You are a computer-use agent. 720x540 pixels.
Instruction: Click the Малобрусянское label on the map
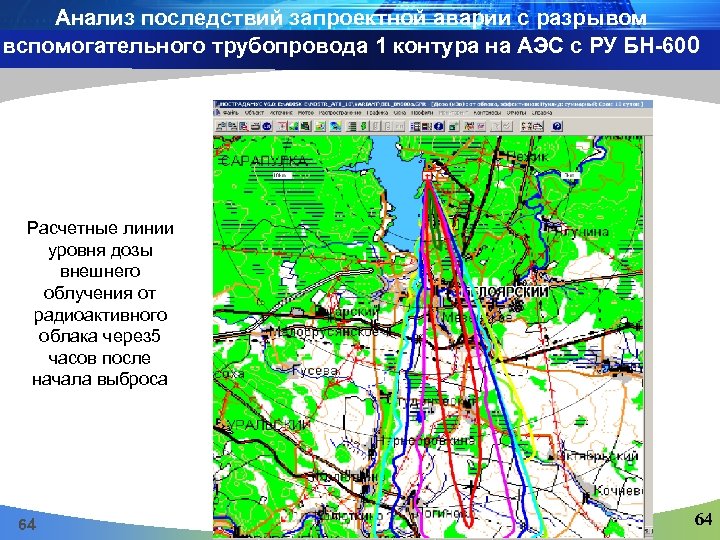click(x=325, y=331)
